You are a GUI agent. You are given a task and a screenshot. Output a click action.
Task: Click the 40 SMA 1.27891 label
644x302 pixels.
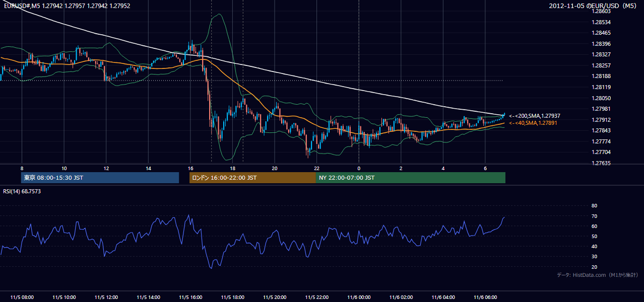click(x=533, y=123)
